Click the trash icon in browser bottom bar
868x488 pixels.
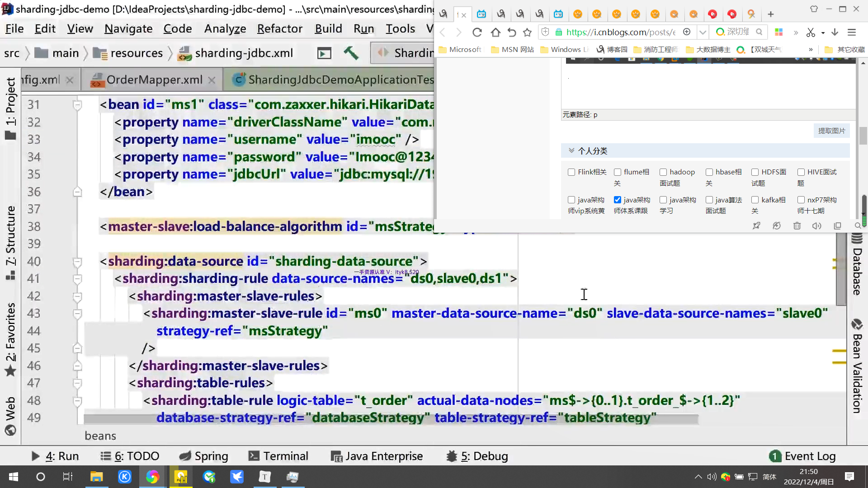click(x=797, y=225)
